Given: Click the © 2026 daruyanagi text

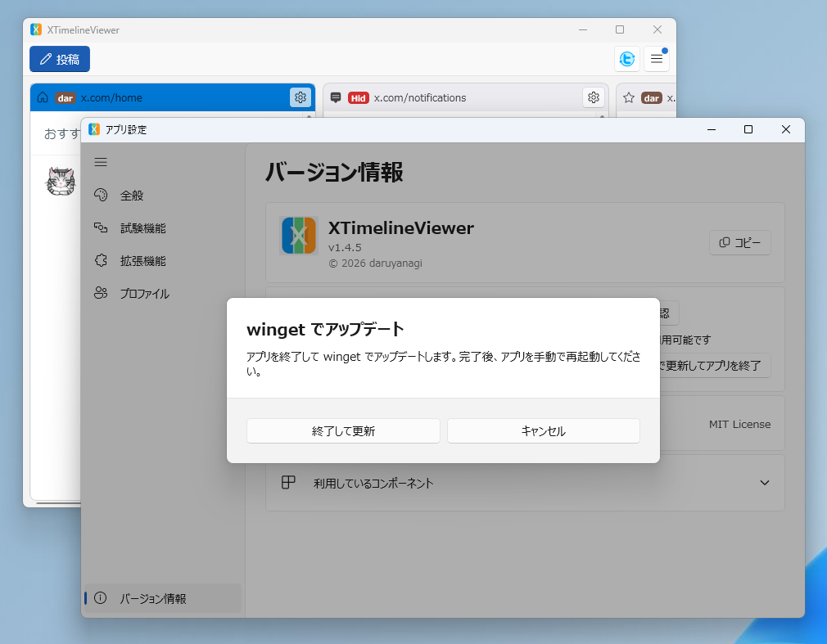Looking at the screenshot, I should click(x=375, y=263).
